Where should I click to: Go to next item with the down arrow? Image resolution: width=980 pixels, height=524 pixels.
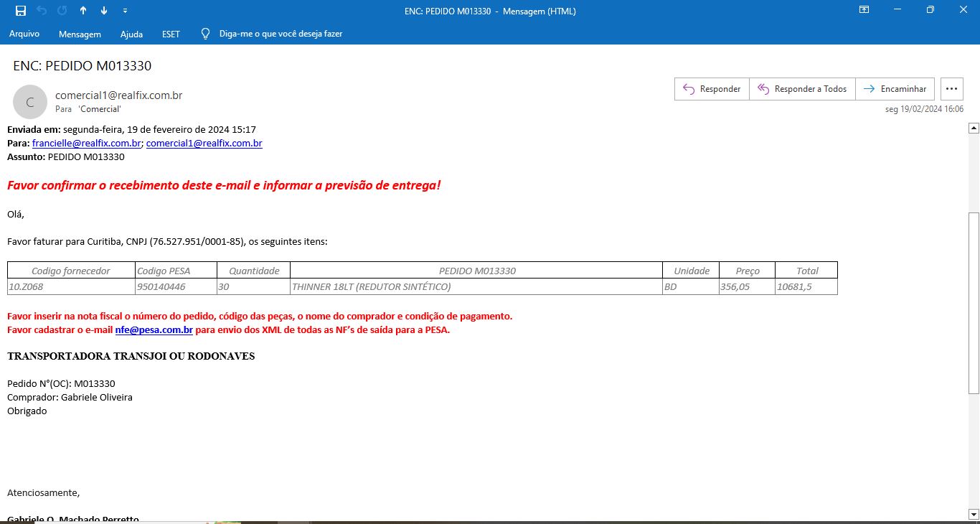(104, 11)
